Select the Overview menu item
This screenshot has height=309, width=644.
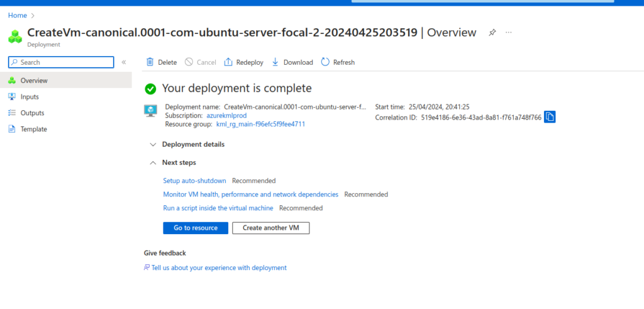click(x=33, y=81)
